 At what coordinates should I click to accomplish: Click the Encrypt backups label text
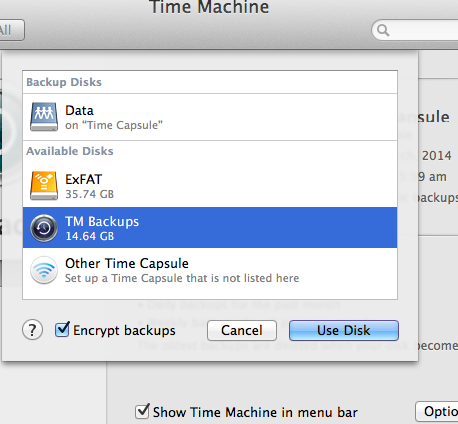click(x=124, y=331)
